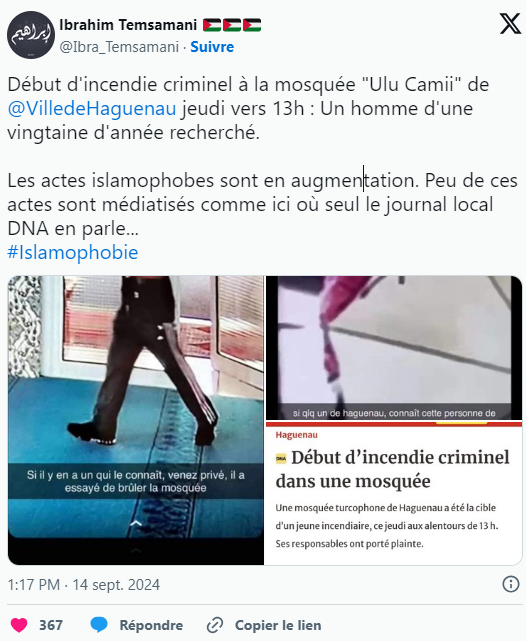The height and width of the screenshot is (641, 526).
Task: Click the Répondre button
Action: [x=151, y=625]
